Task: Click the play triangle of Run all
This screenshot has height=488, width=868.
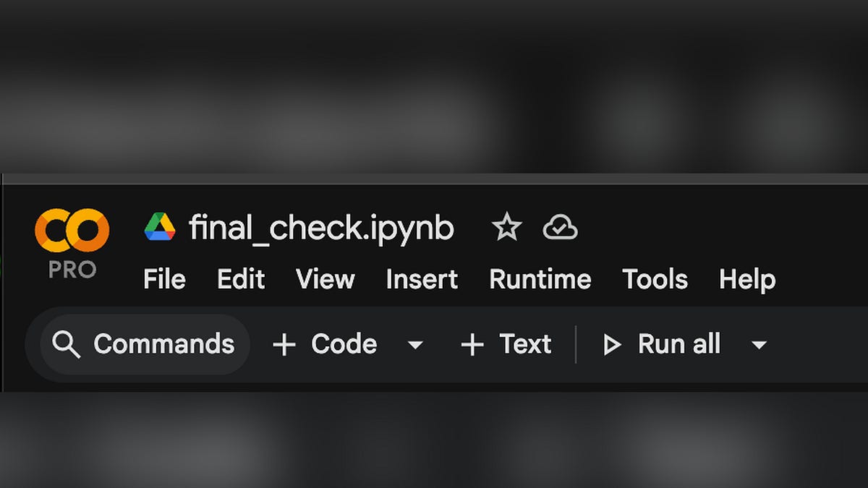Action: [x=612, y=345]
